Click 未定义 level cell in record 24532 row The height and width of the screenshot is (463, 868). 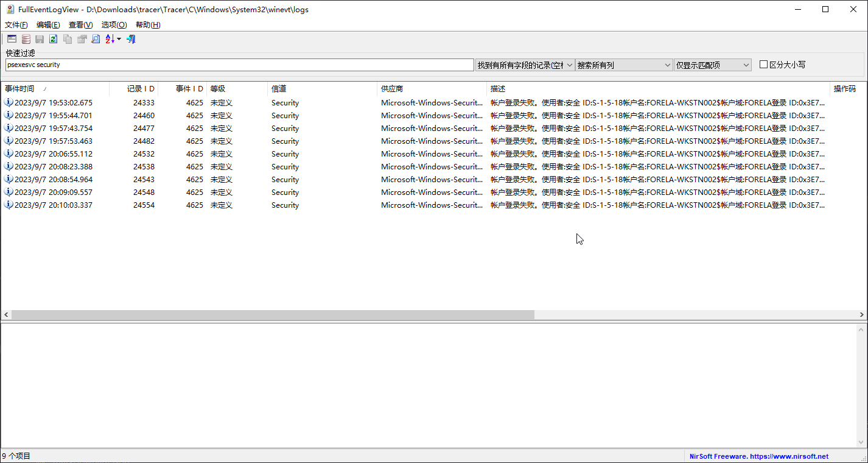[x=222, y=154]
